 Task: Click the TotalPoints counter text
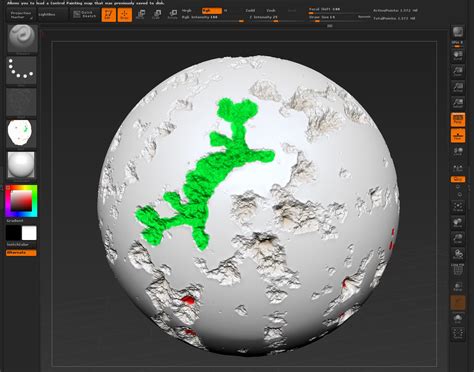pos(394,18)
